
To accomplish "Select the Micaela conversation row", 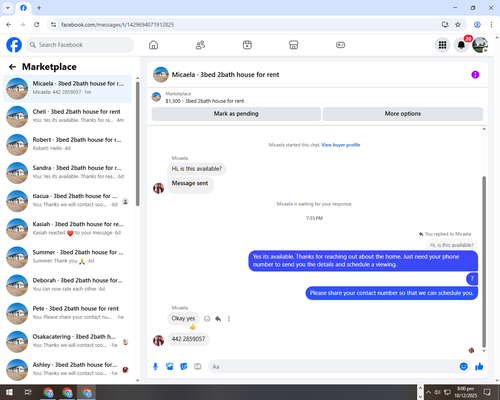I will click(x=67, y=88).
